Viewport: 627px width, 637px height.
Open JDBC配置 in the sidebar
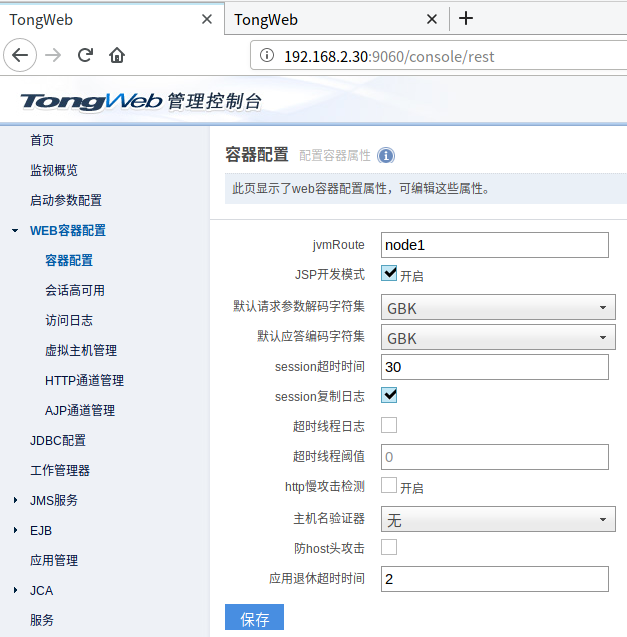[x=58, y=440]
